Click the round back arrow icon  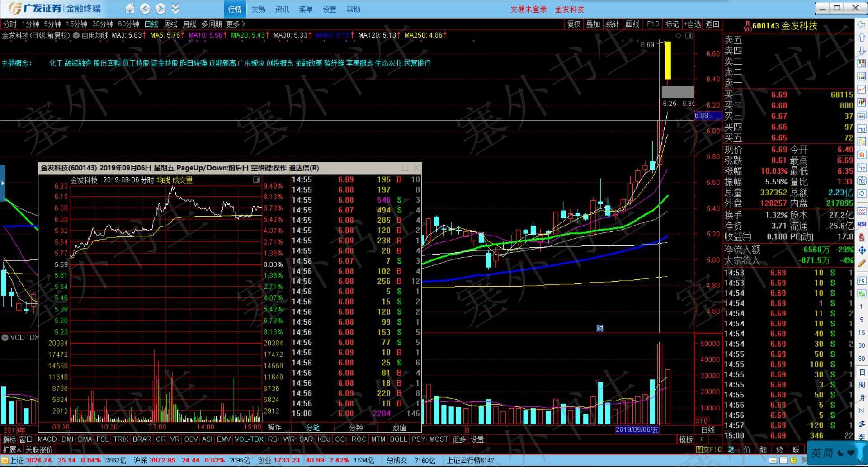point(145,9)
